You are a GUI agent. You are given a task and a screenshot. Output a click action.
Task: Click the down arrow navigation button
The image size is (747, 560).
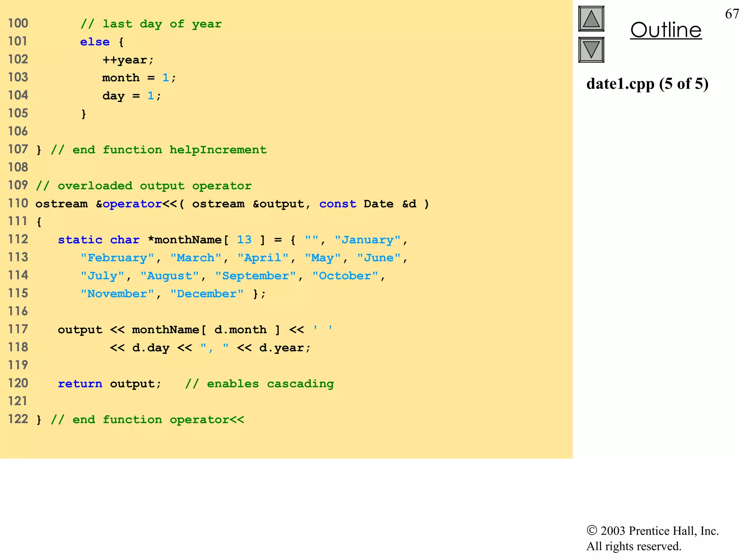click(x=591, y=50)
